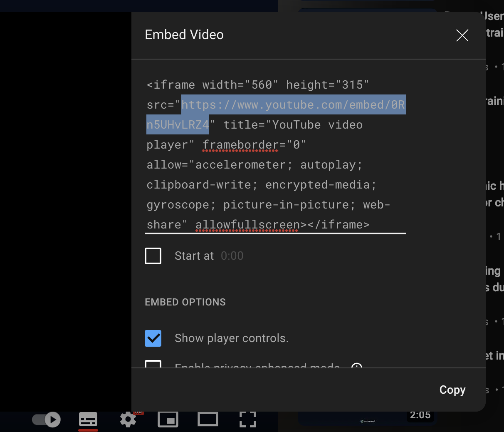Click the red underline below the subtitles icon
Image resolution: width=504 pixels, height=432 pixels.
click(x=88, y=429)
